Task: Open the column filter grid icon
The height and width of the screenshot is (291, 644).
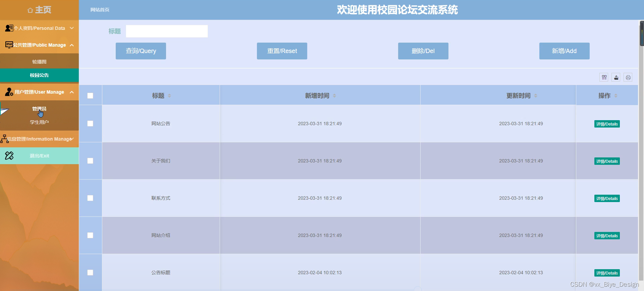Action: coord(604,78)
